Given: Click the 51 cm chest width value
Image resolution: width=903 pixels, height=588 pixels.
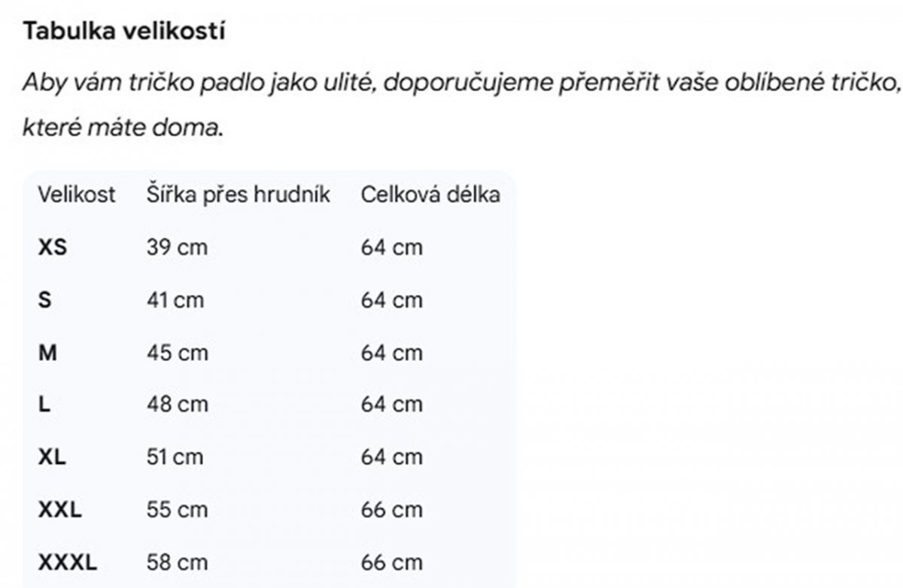Looking at the screenshot, I should coord(175,456).
